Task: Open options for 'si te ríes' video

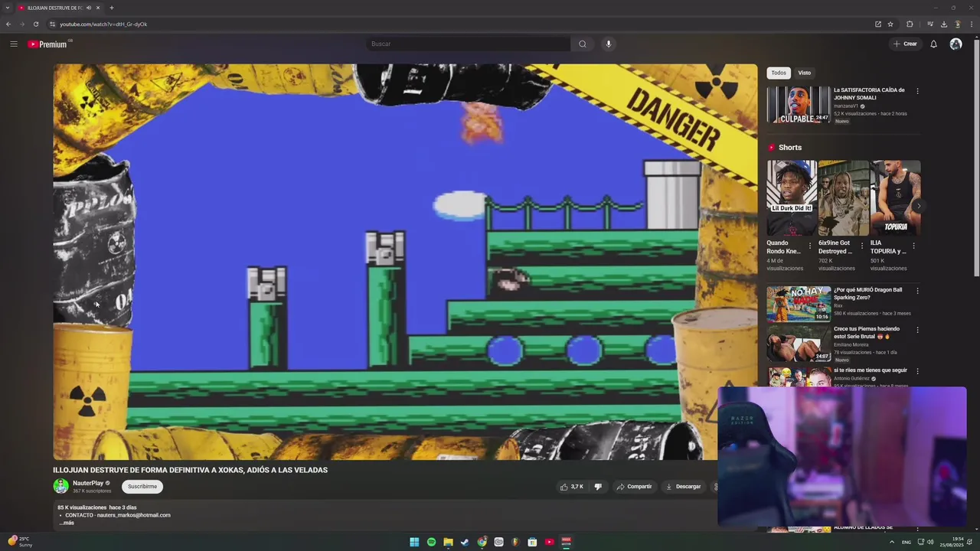Action: [917, 372]
